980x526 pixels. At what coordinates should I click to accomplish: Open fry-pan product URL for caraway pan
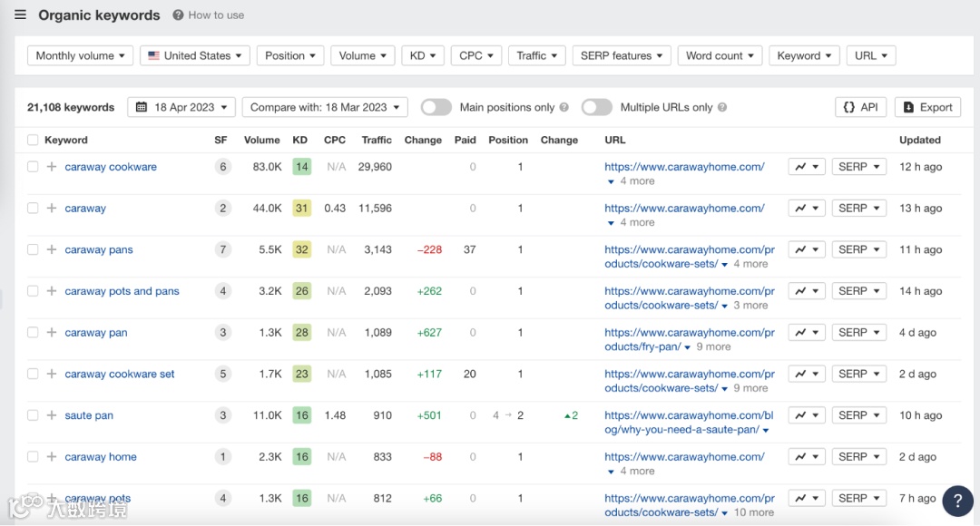pyautogui.click(x=689, y=339)
